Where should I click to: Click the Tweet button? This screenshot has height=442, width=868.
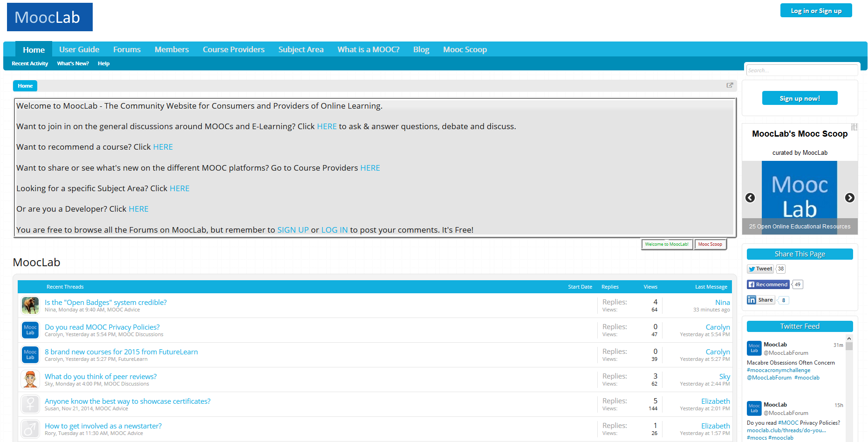[760, 269]
